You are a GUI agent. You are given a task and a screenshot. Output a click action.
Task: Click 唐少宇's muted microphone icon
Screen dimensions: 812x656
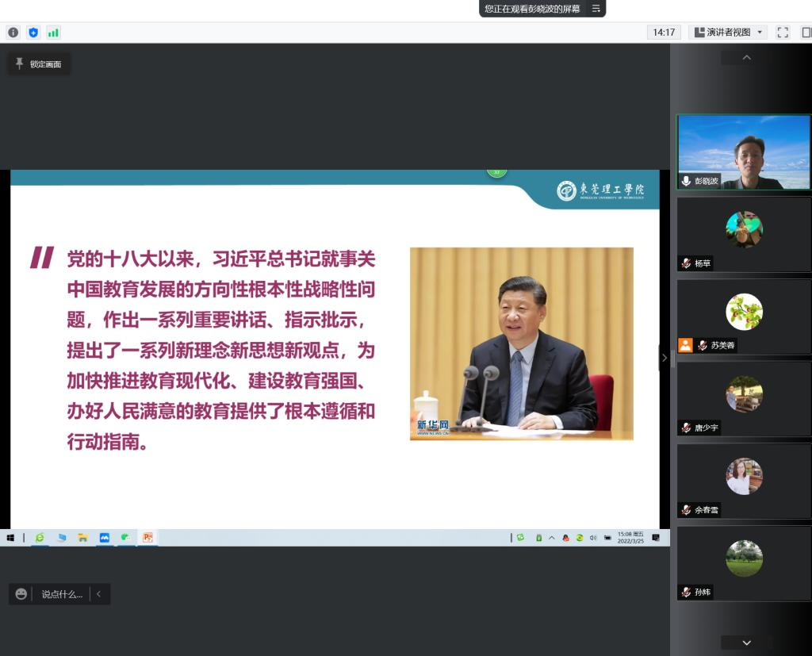tap(686, 428)
